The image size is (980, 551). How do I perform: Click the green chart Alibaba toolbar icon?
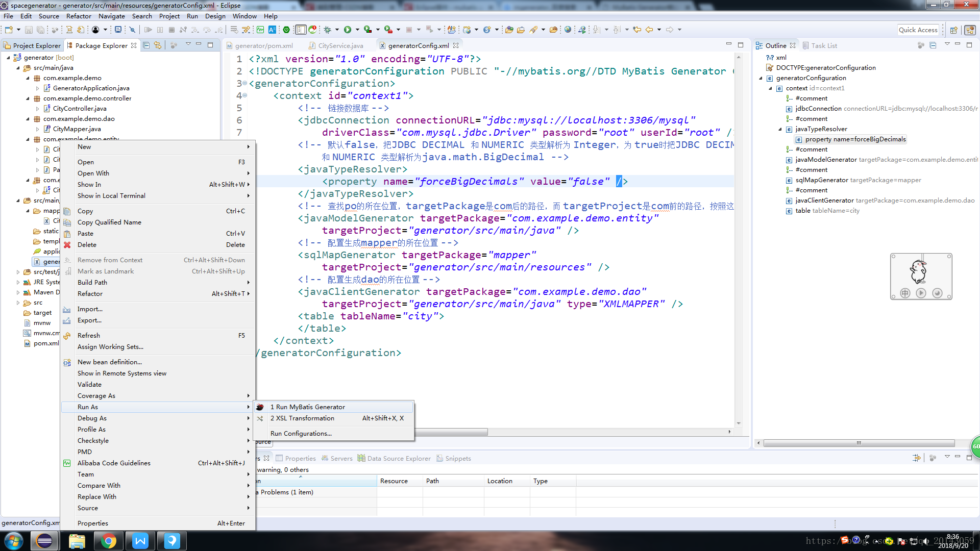(x=260, y=30)
